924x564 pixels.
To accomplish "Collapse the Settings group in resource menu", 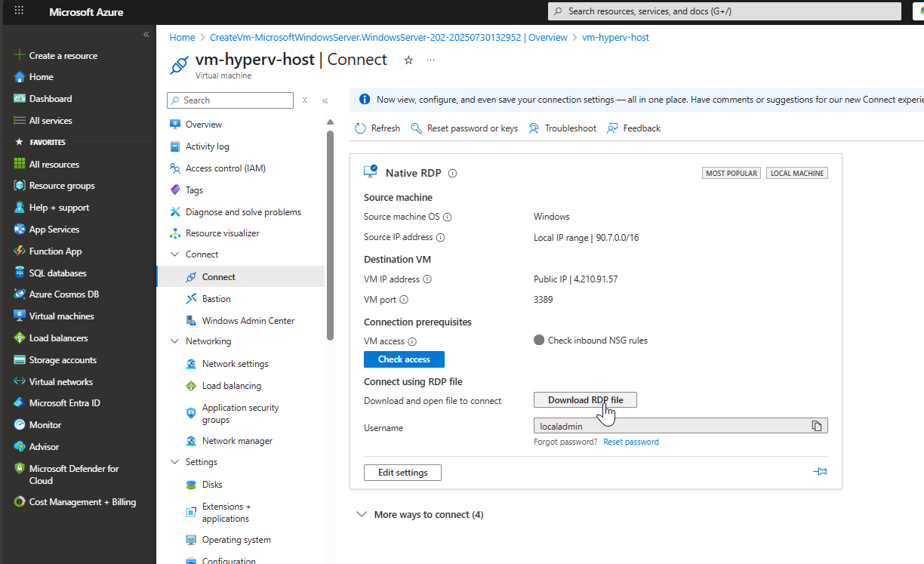I will click(x=174, y=462).
